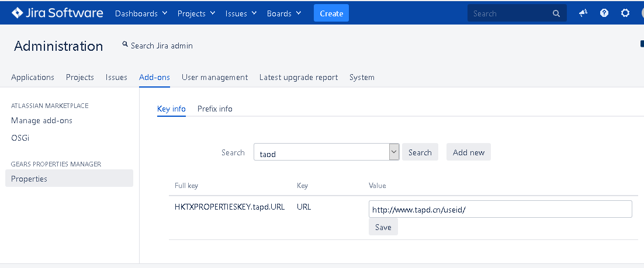Image resolution: width=644 pixels, height=268 pixels.
Task: Expand the Projects dropdown in top bar
Action: pos(196,13)
